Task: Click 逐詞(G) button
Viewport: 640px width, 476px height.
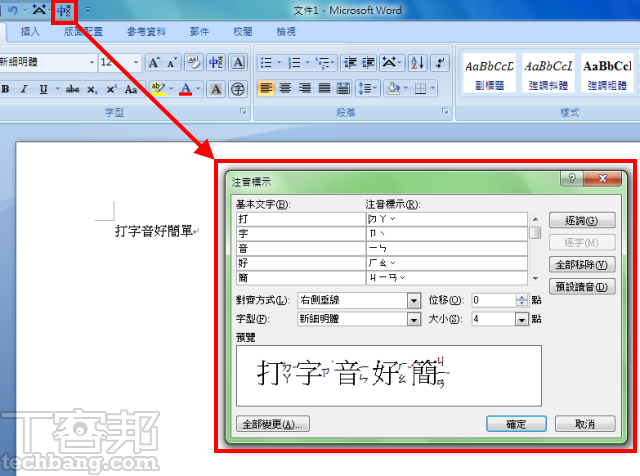Action: tap(582, 220)
